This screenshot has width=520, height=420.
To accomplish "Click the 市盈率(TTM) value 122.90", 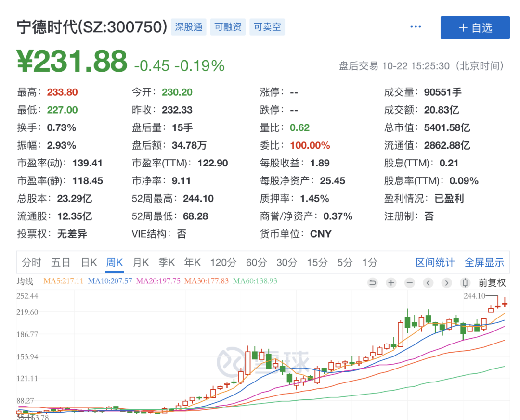I will pos(213,163).
